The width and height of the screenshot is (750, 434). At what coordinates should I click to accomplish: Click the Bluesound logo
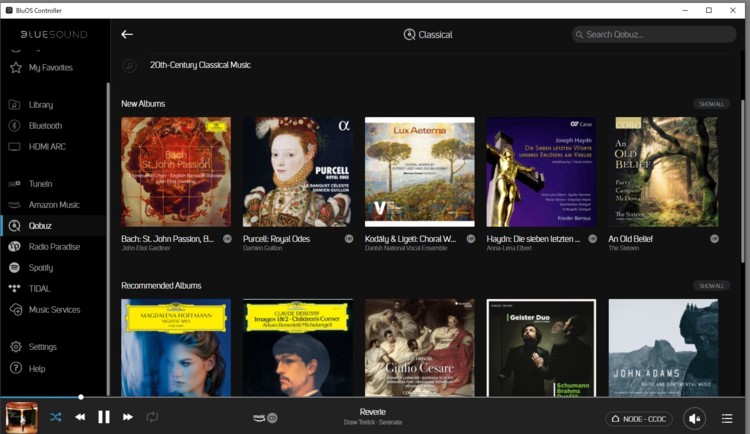54,34
